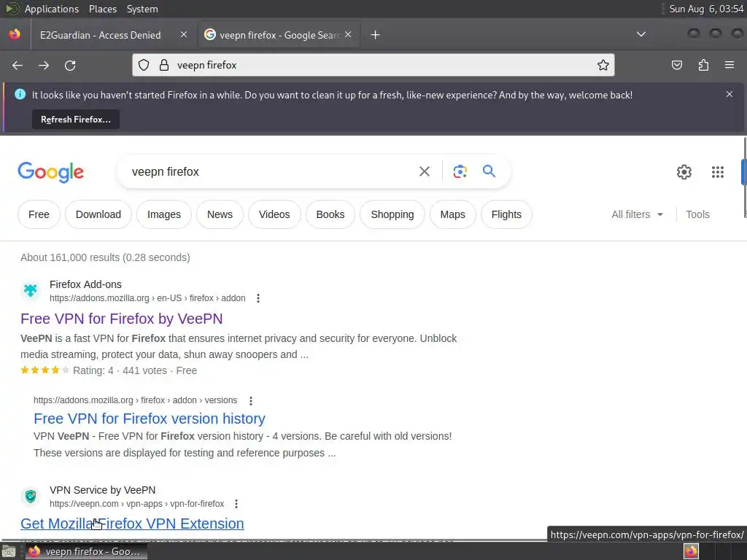Click the veepn.com vpn-apps breadcrumb URL

coord(136,504)
